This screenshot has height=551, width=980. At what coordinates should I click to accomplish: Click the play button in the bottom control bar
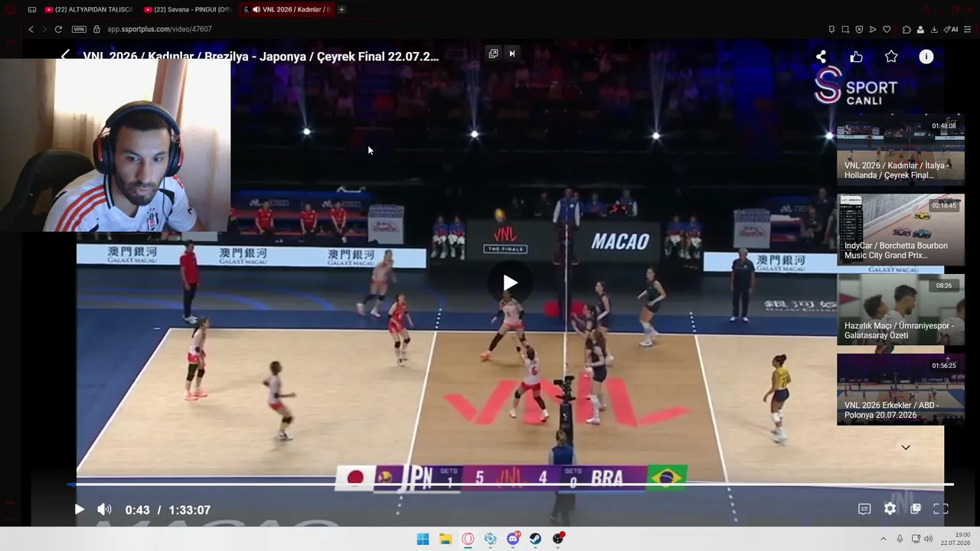pyautogui.click(x=80, y=510)
